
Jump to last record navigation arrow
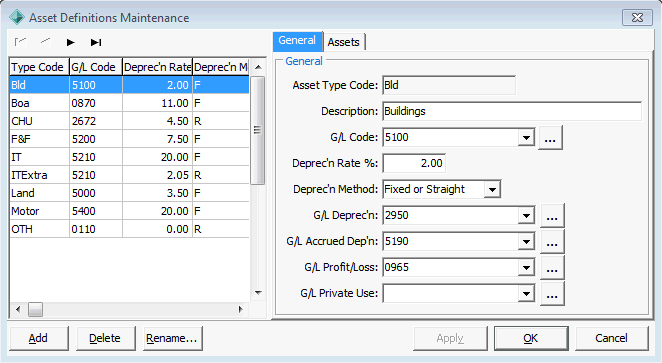click(x=96, y=42)
